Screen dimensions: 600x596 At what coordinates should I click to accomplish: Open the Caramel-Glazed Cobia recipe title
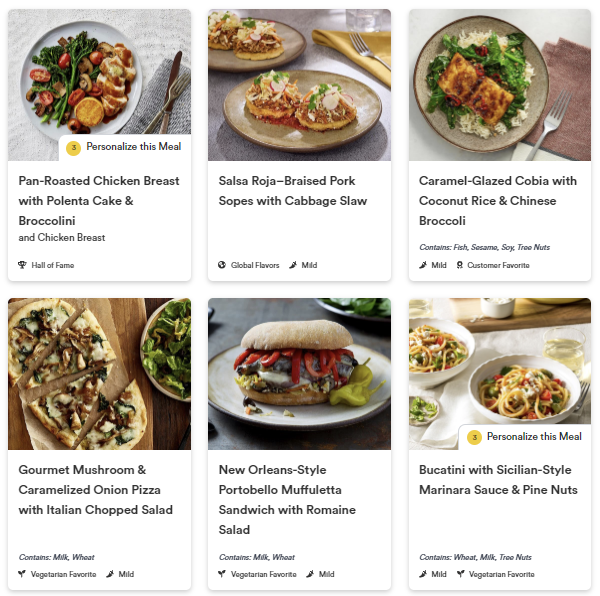click(498, 200)
